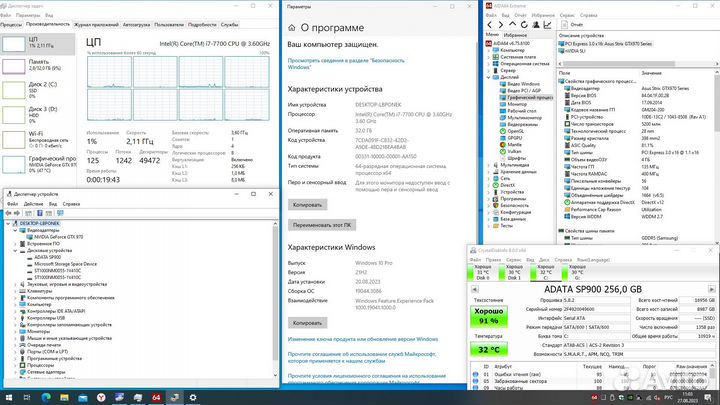
Task: Click AIDA64 up-level arrow icon
Action: [x=512, y=24]
